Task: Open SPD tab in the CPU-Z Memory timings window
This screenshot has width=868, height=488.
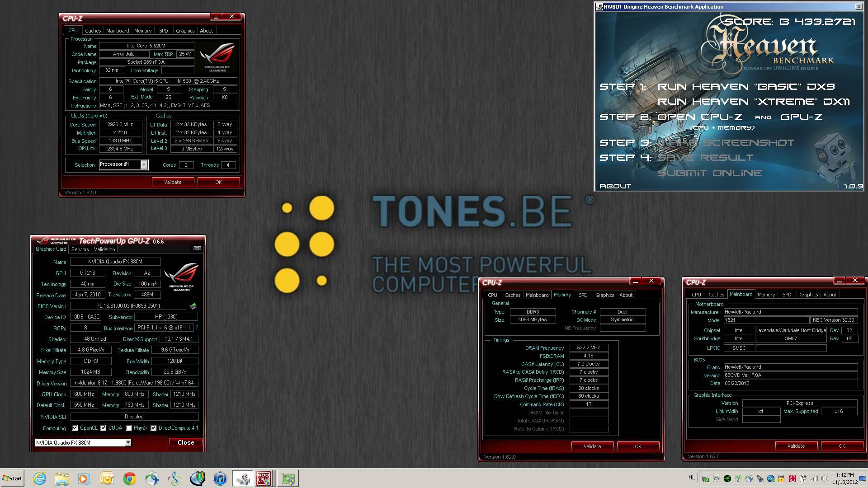Action: point(583,295)
